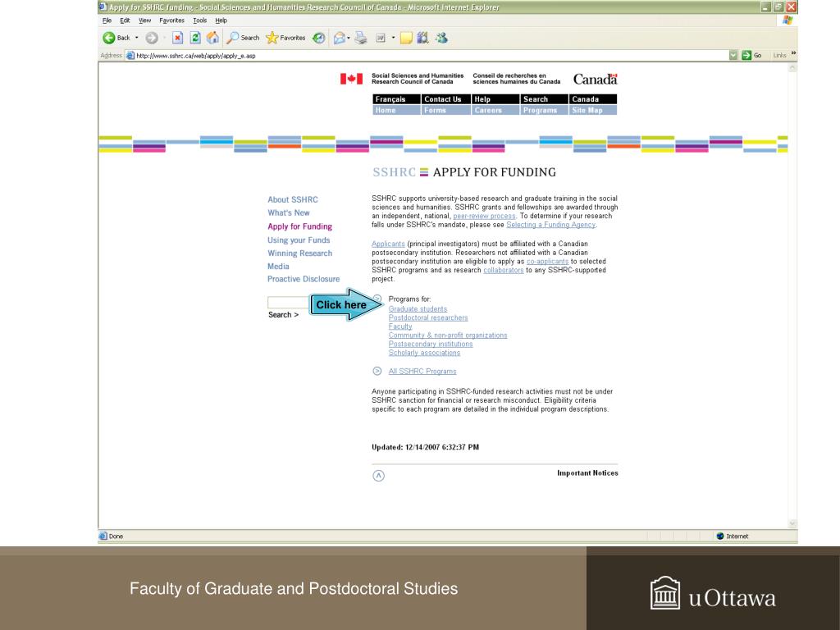Click the Mail envelope icon
This screenshot has height=630, width=840.
tap(339, 38)
